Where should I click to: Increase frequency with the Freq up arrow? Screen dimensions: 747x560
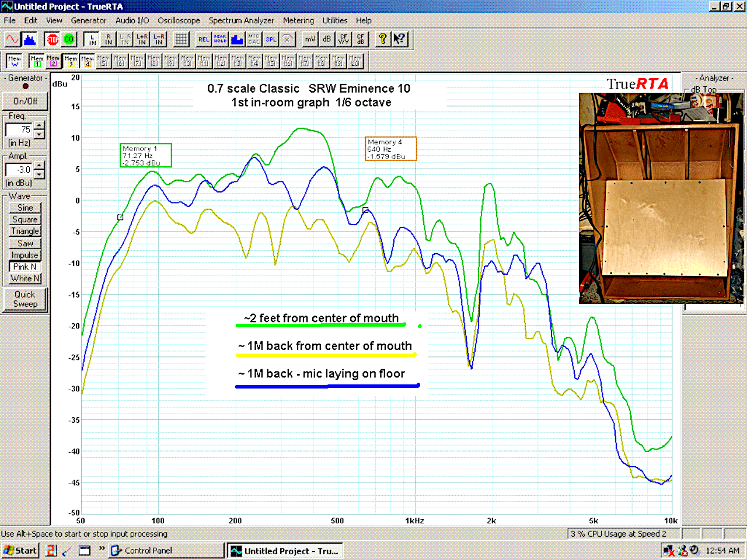tap(39, 125)
